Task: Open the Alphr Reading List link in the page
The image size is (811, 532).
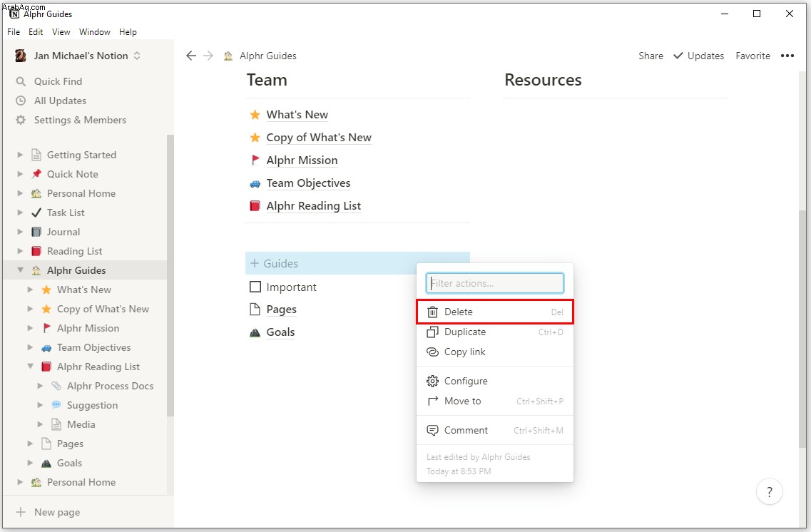Action: tap(313, 206)
